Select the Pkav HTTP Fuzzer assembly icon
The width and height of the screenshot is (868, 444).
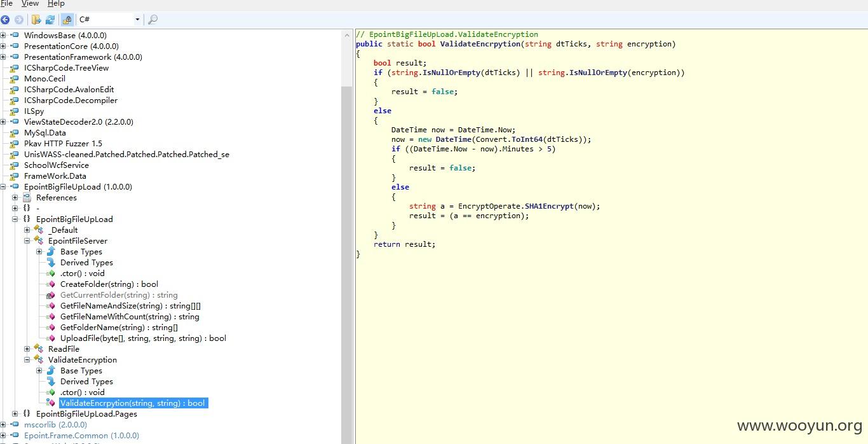pos(15,144)
